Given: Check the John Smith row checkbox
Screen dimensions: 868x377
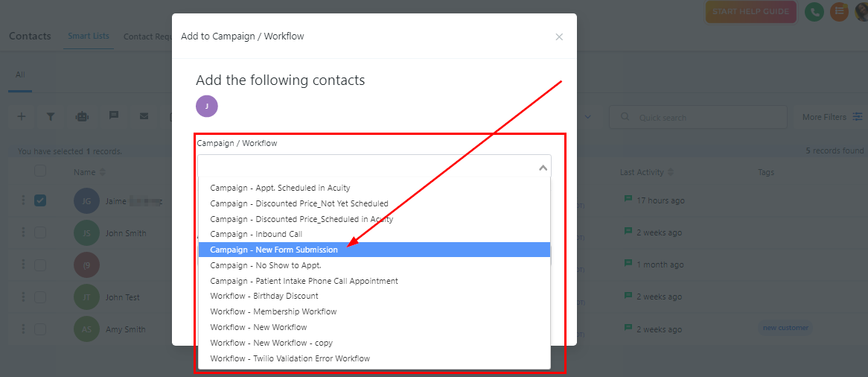Looking at the screenshot, I should 40,232.
